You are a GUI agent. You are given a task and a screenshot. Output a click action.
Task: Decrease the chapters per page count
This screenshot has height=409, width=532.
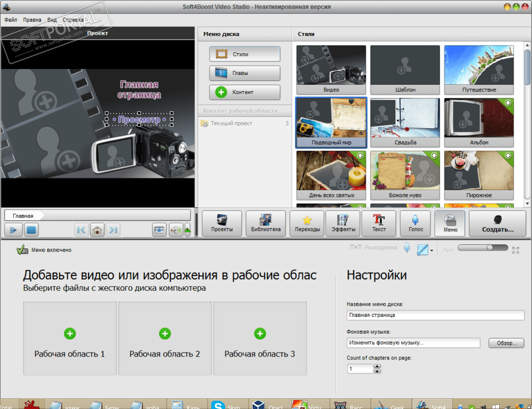click(377, 371)
